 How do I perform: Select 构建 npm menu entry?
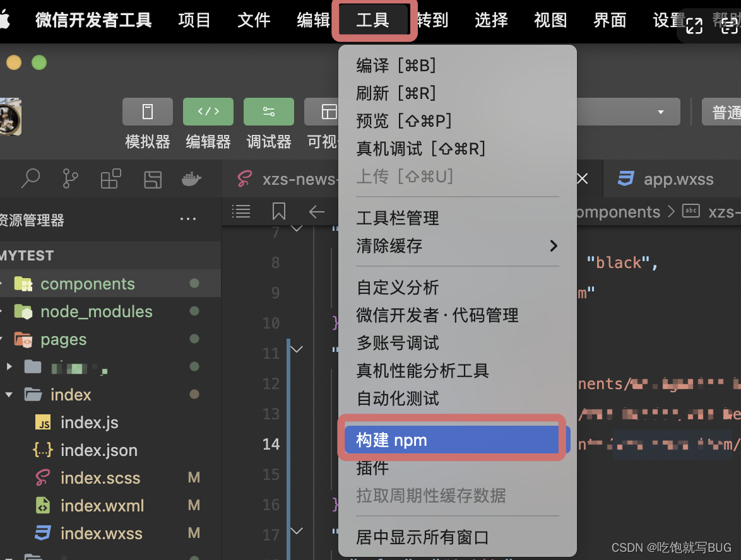click(458, 440)
